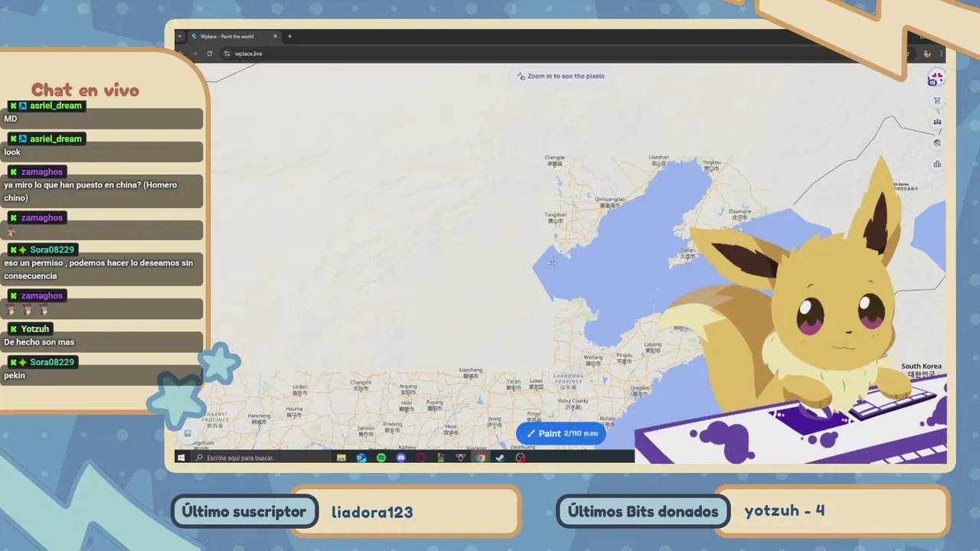Image resolution: width=980 pixels, height=551 pixels.
Task: Reload the wplace.live page
Action: [210, 54]
